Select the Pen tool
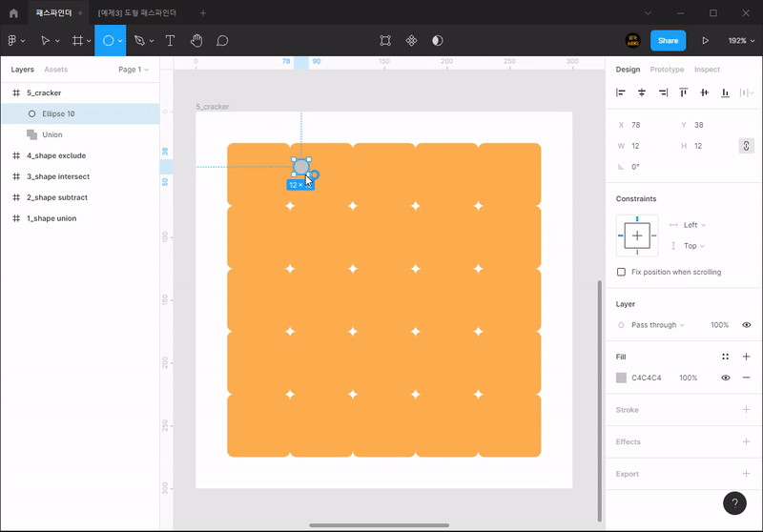Image resolution: width=763 pixels, height=532 pixels. pyautogui.click(x=139, y=41)
